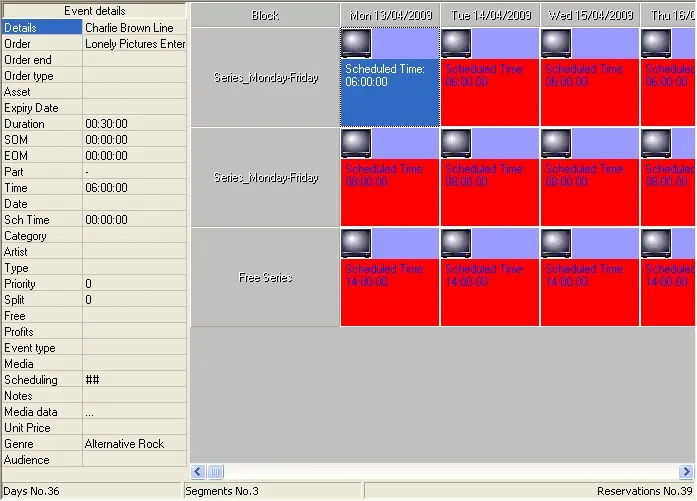
Task: Click the Duration value field 00:30:00
Action: tap(135, 124)
